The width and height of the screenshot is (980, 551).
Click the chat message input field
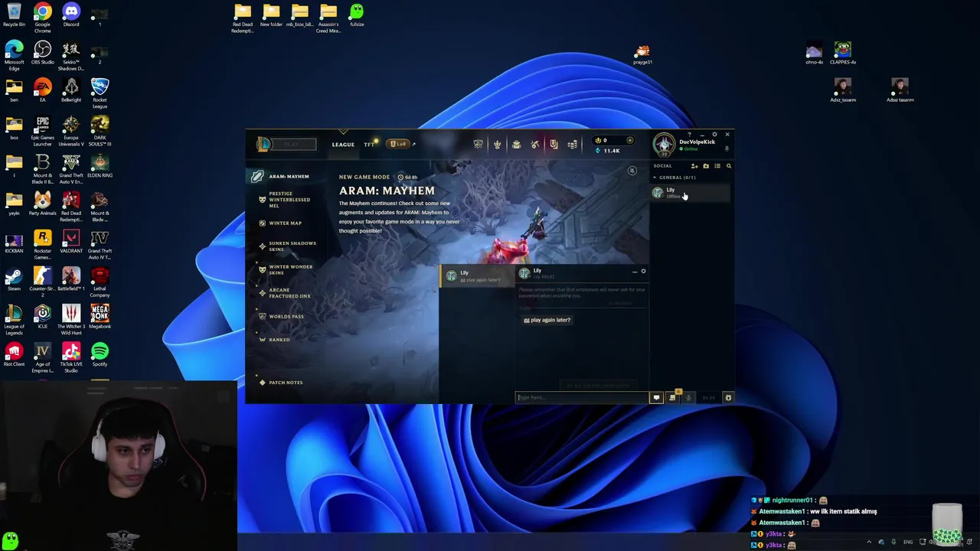coord(582,397)
